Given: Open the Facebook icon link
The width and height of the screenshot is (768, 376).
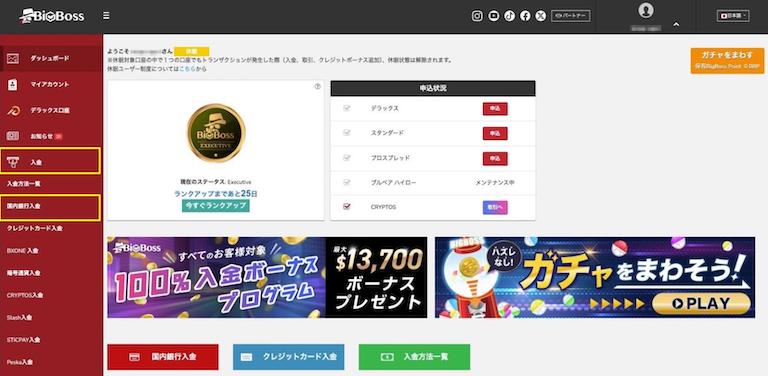Looking at the screenshot, I should click(x=525, y=16).
